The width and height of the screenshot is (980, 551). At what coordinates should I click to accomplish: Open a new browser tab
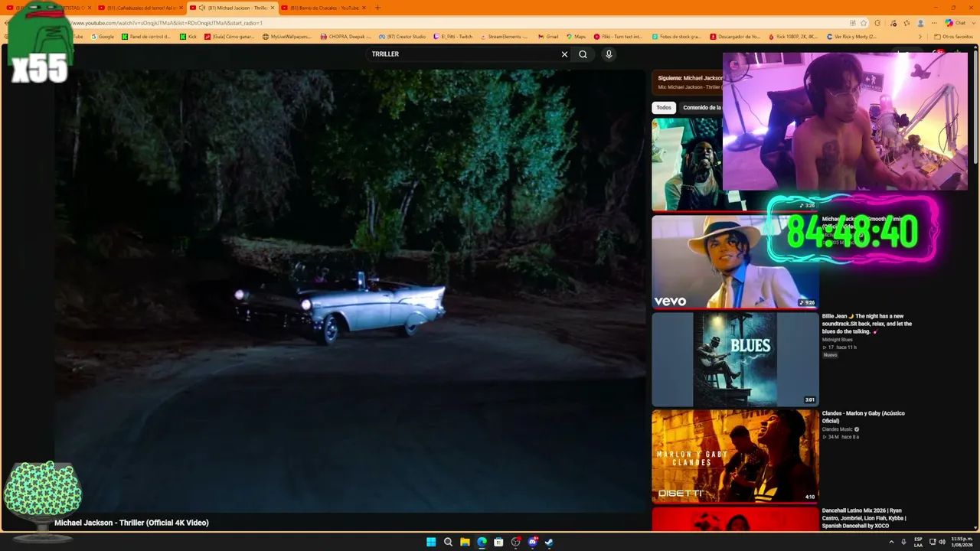377,8
